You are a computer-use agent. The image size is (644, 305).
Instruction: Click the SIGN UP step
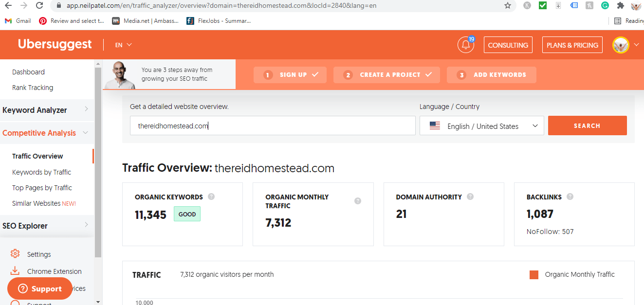(x=290, y=75)
